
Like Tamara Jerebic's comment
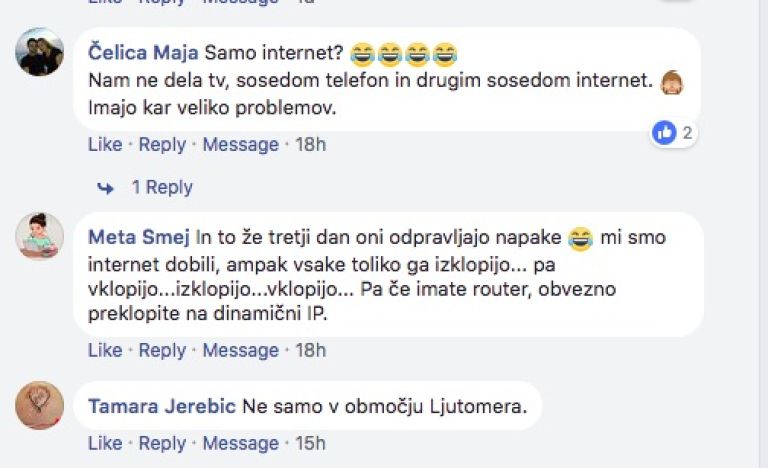(x=105, y=443)
